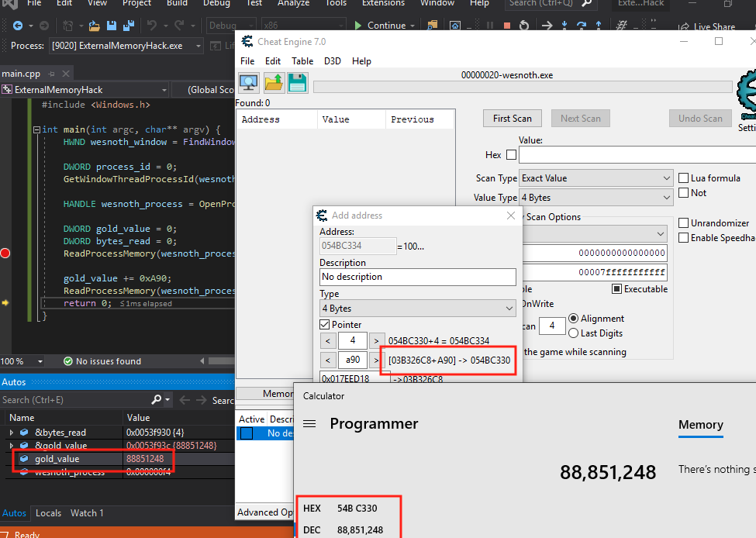Image resolution: width=756 pixels, height=538 pixels.
Task: Expand the &gold_value row in Autos
Action: coord(12,446)
